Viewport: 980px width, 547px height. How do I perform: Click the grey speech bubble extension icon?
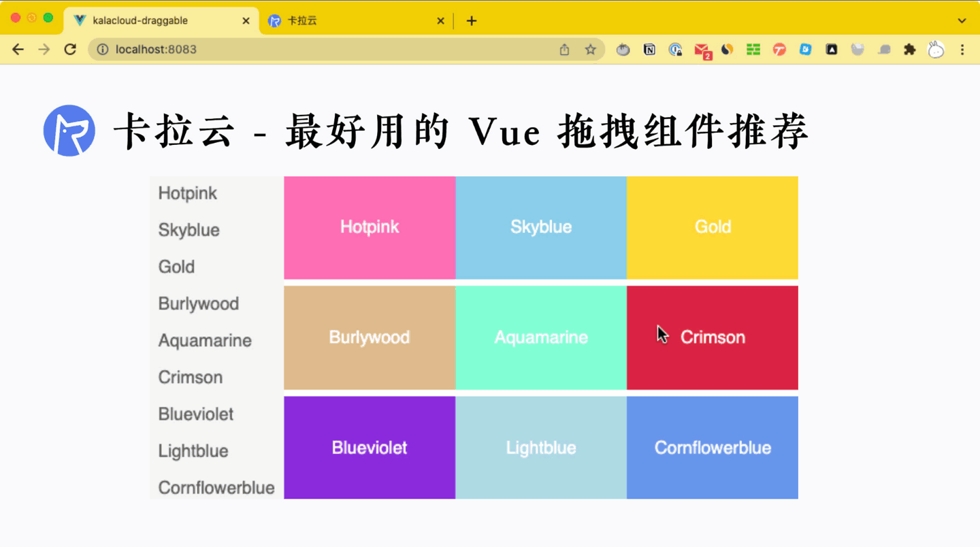click(884, 49)
